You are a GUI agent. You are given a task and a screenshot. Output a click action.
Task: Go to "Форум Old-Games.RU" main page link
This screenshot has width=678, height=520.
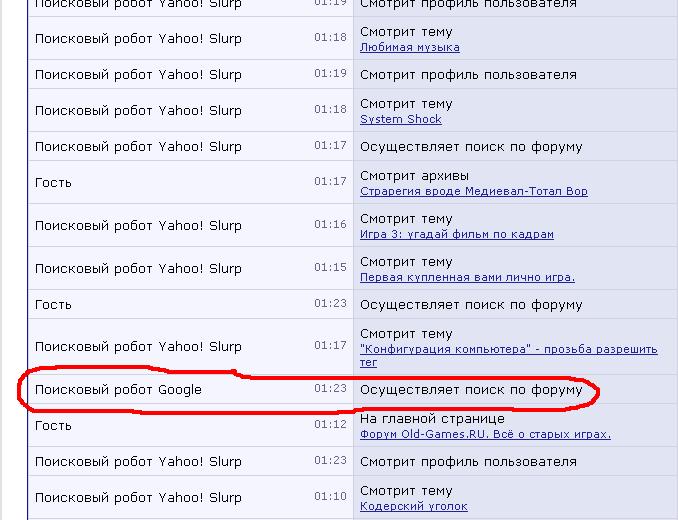pos(485,434)
